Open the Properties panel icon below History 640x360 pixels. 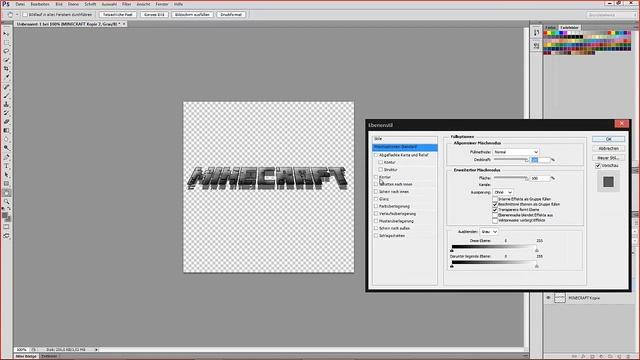coord(536,46)
